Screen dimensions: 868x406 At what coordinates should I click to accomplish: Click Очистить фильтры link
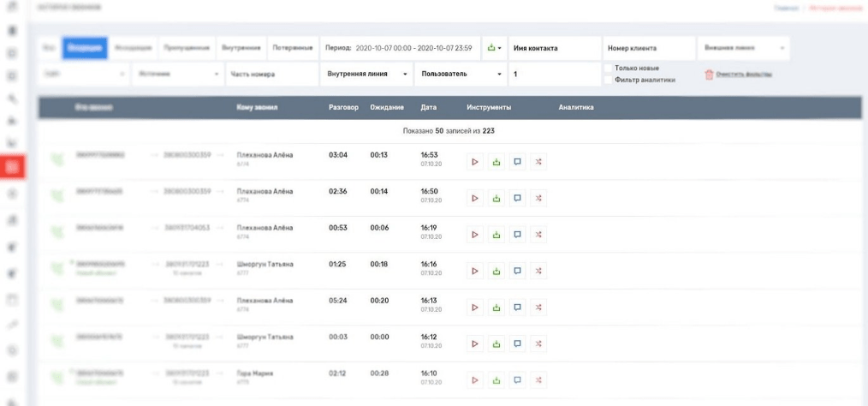[x=743, y=75]
